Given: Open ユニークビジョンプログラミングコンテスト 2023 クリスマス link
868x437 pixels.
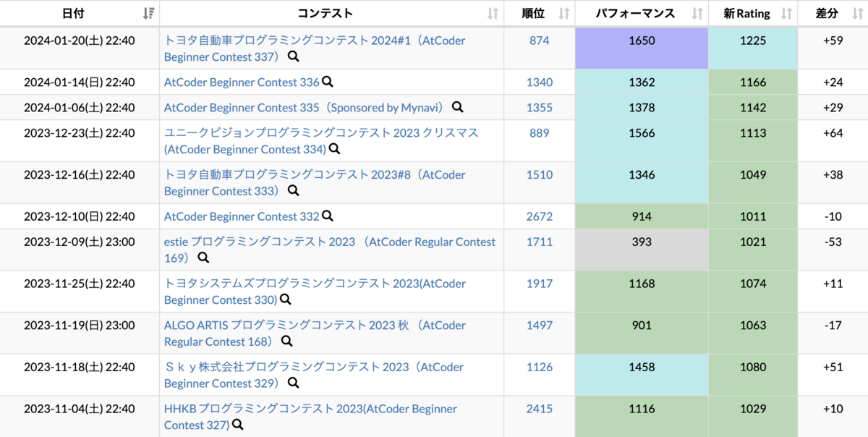Looking at the screenshot, I should (321, 141).
